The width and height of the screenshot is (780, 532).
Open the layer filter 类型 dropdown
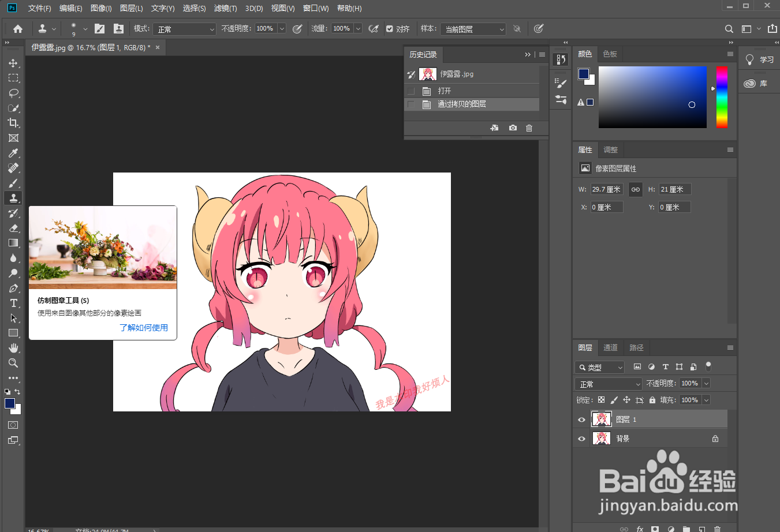[600, 367]
